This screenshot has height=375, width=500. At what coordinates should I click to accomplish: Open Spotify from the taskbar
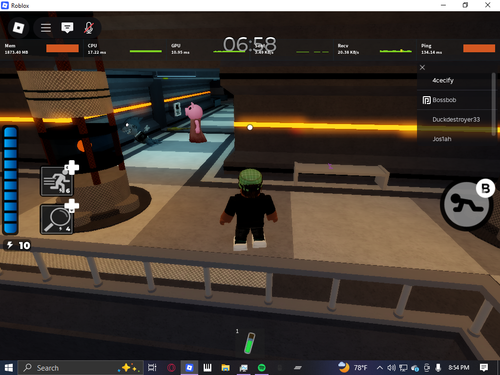coord(262,368)
